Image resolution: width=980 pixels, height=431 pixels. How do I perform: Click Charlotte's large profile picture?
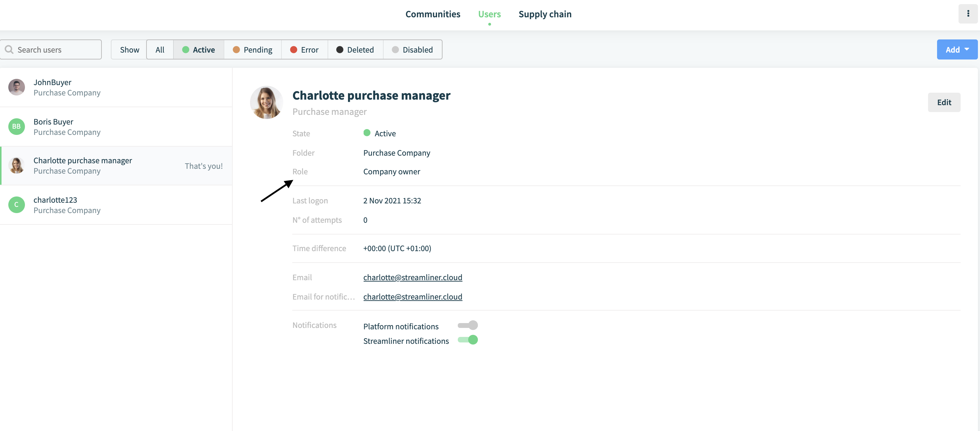pos(266,102)
